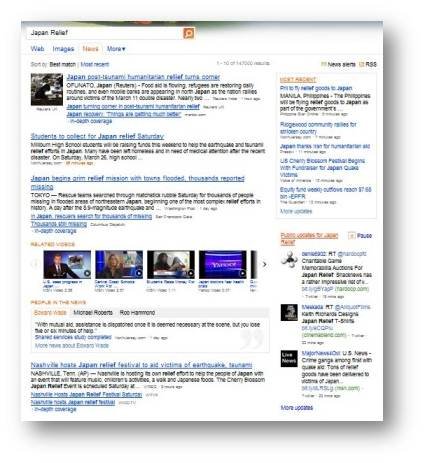Open the first article's photo thumbnail
Viewport: 425px width, 463px height.
pyautogui.click(x=47, y=90)
